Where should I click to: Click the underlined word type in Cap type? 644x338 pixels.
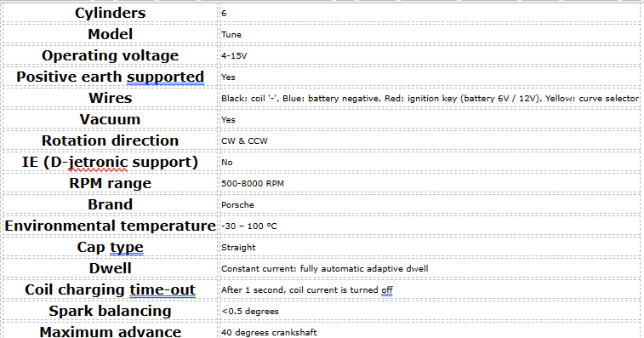click(x=127, y=247)
